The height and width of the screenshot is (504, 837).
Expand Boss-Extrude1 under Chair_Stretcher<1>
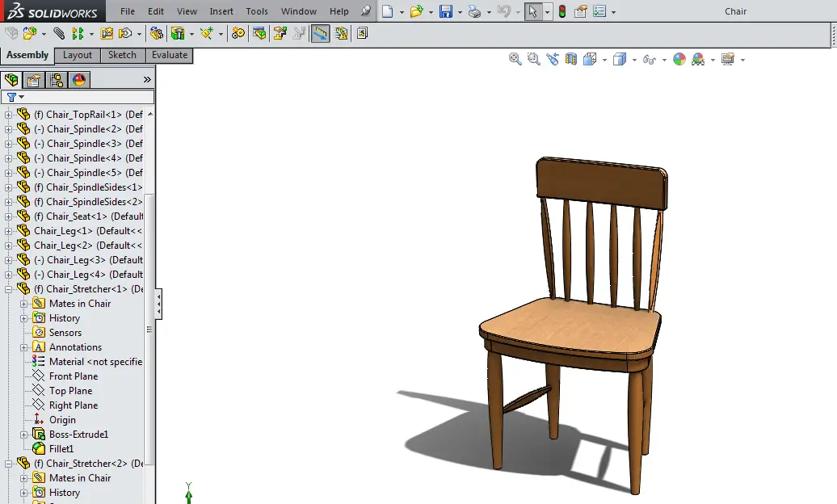(23, 435)
